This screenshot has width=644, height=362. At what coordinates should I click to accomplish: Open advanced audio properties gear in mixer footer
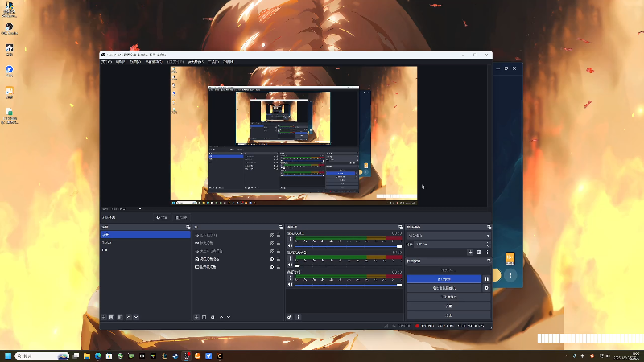pyautogui.click(x=290, y=317)
